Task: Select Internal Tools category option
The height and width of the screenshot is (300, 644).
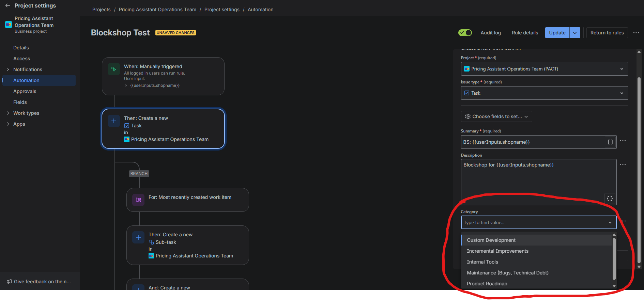Action: click(537, 262)
